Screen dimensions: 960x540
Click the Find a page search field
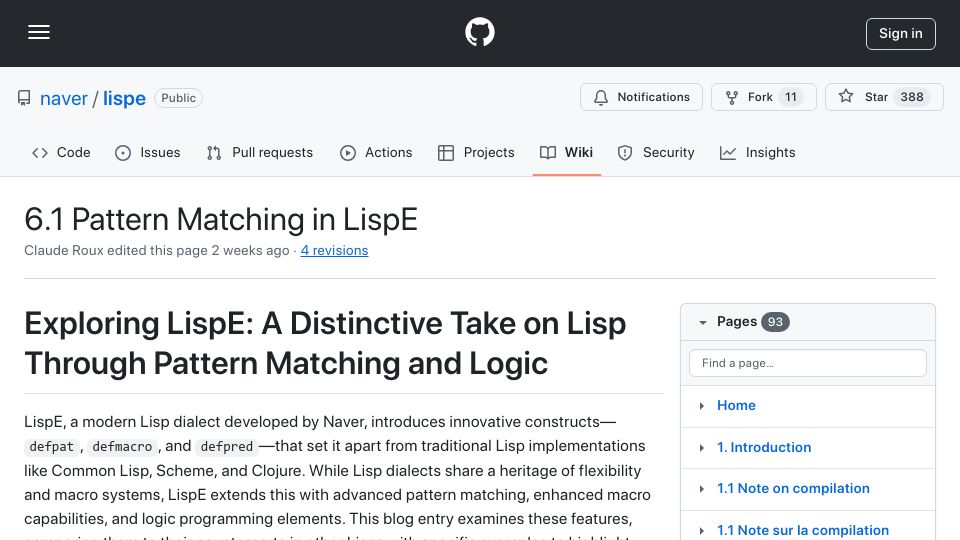tap(808, 363)
